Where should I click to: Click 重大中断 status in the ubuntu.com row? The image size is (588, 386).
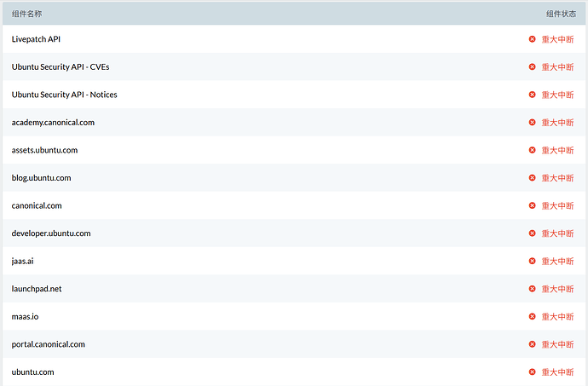pyautogui.click(x=557, y=372)
